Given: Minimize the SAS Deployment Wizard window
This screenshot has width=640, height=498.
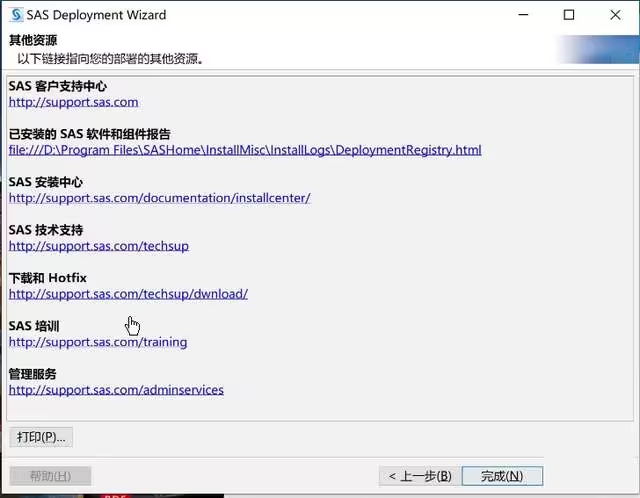Looking at the screenshot, I should (x=523, y=15).
